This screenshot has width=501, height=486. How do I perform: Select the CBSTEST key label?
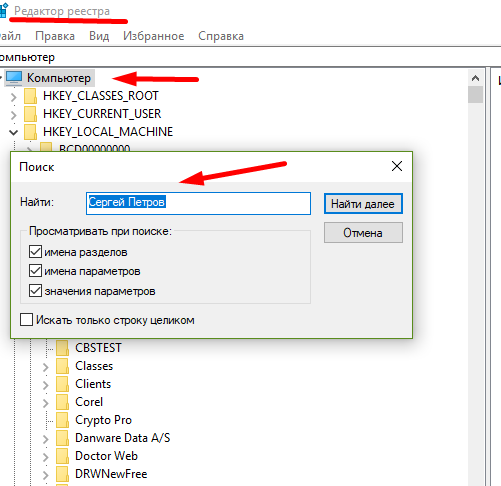click(98, 348)
